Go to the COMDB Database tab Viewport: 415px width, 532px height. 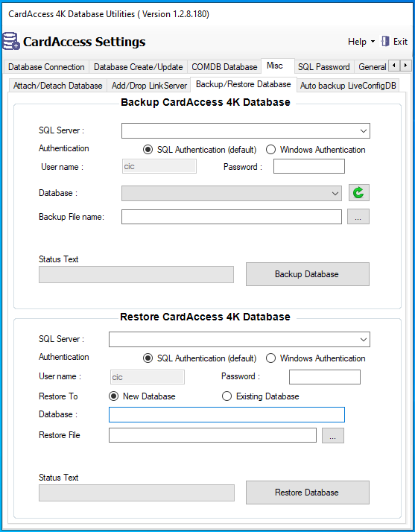tap(224, 67)
